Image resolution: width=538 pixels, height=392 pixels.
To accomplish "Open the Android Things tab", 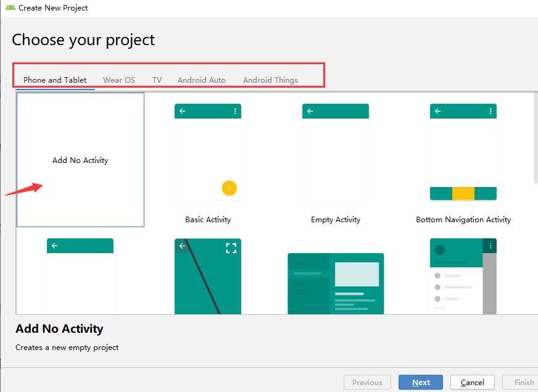I will [x=270, y=80].
